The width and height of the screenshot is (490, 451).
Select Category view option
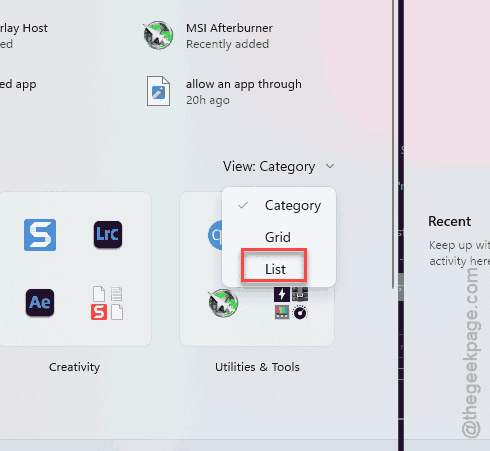coord(279,205)
